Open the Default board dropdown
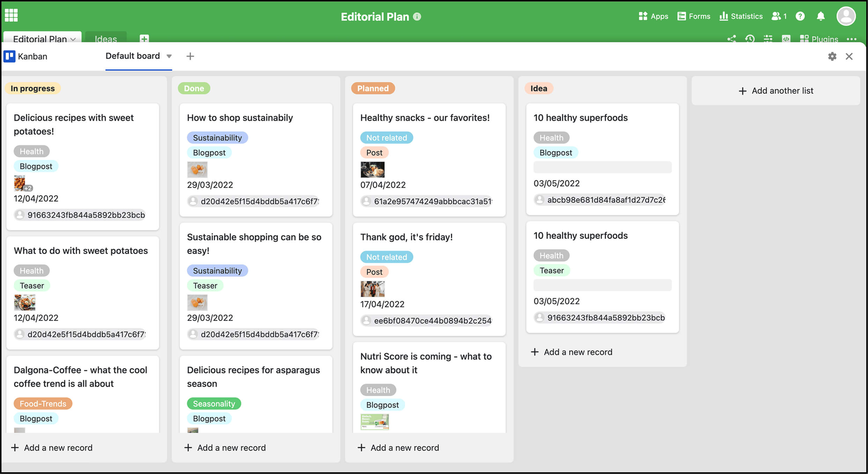868x474 pixels. 169,56
